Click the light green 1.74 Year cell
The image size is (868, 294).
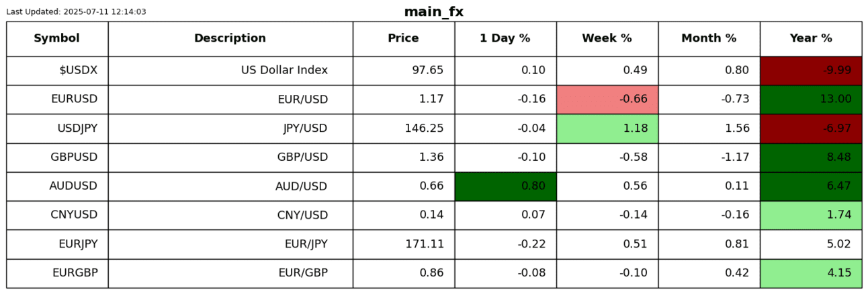pyautogui.click(x=811, y=215)
